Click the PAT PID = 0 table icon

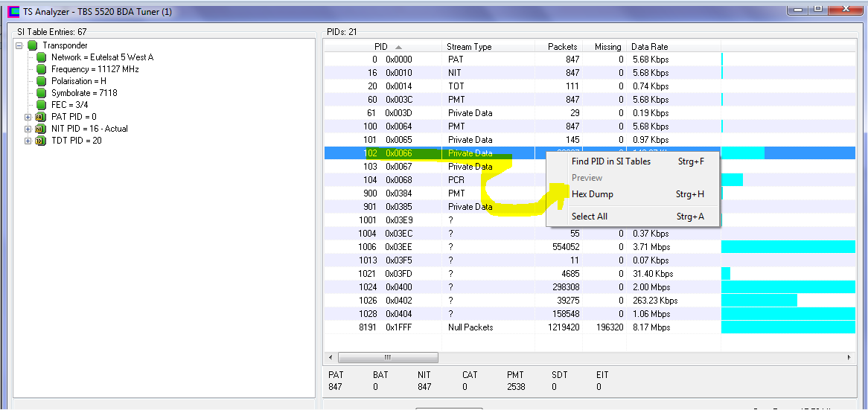click(40, 117)
